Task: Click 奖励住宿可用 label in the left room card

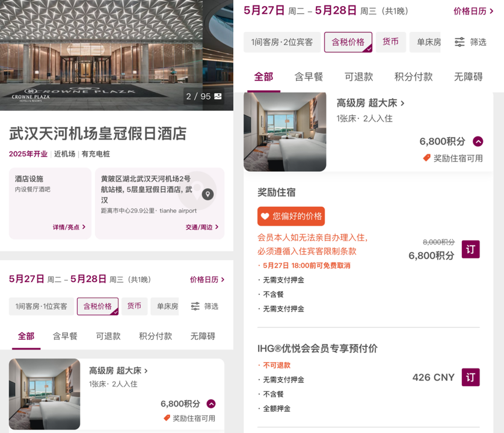Action: (194, 418)
